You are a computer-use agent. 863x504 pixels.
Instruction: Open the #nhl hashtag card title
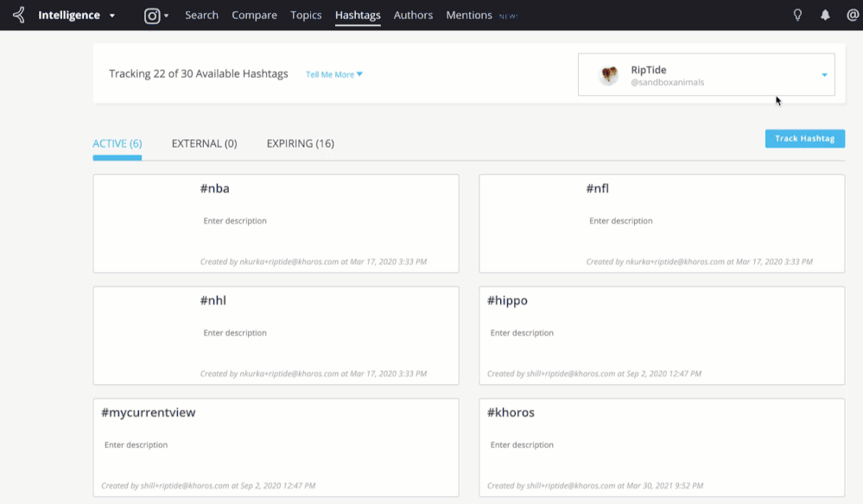pos(213,300)
